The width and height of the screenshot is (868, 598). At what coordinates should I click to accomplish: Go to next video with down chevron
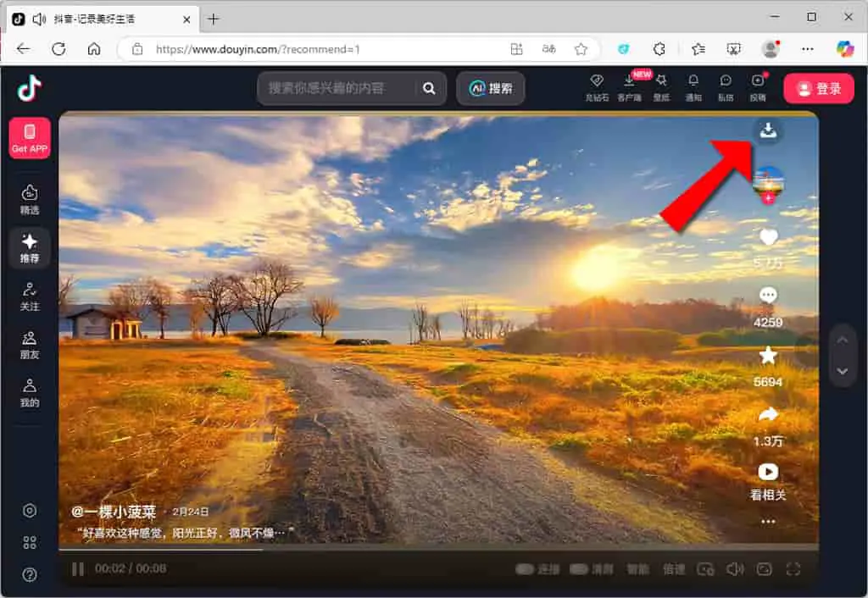point(842,371)
